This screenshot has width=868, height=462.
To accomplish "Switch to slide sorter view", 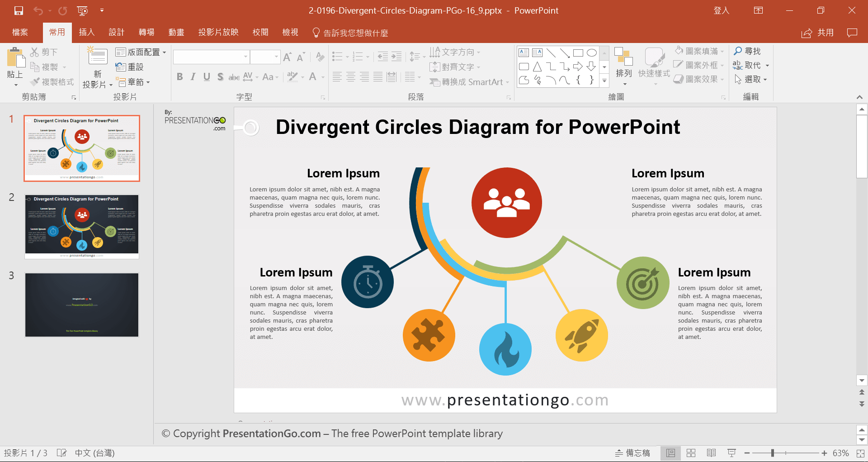I will [691, 453].
